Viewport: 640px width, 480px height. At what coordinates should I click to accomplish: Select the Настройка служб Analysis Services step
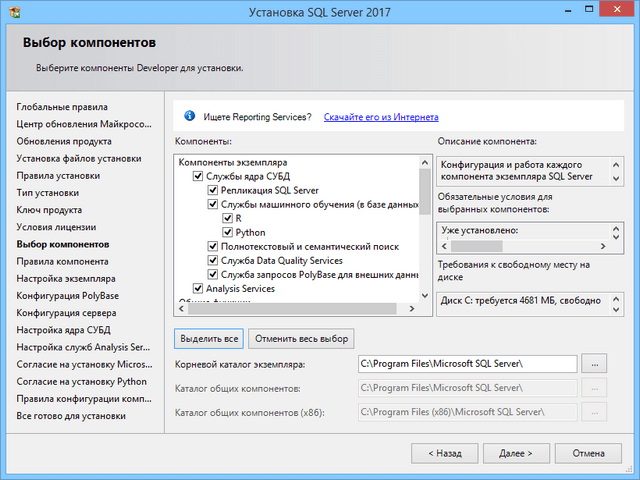pos(83,347)
